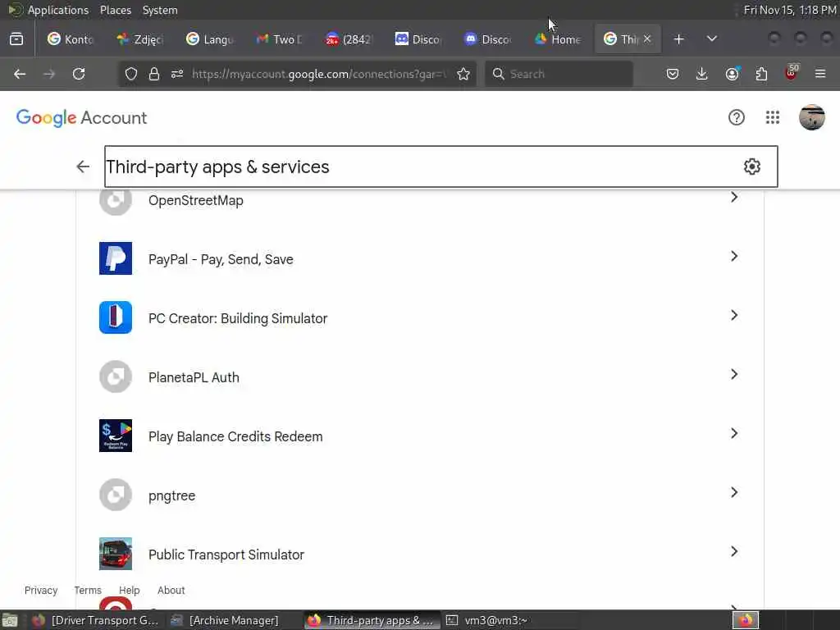Open the Google apps grid
840x630 pixels.
pos(773,117)
